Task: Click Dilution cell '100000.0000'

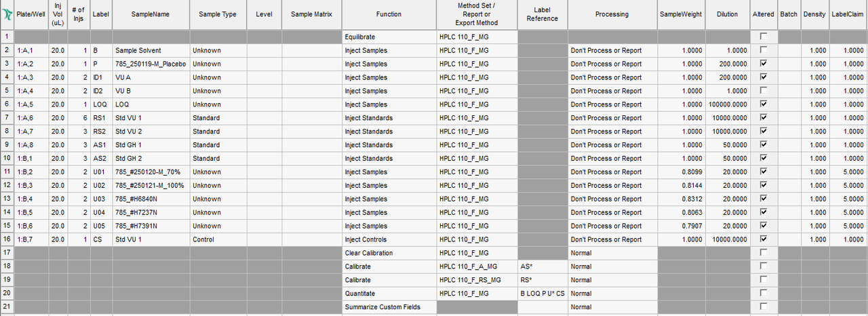Action: (x=728, y=104)
